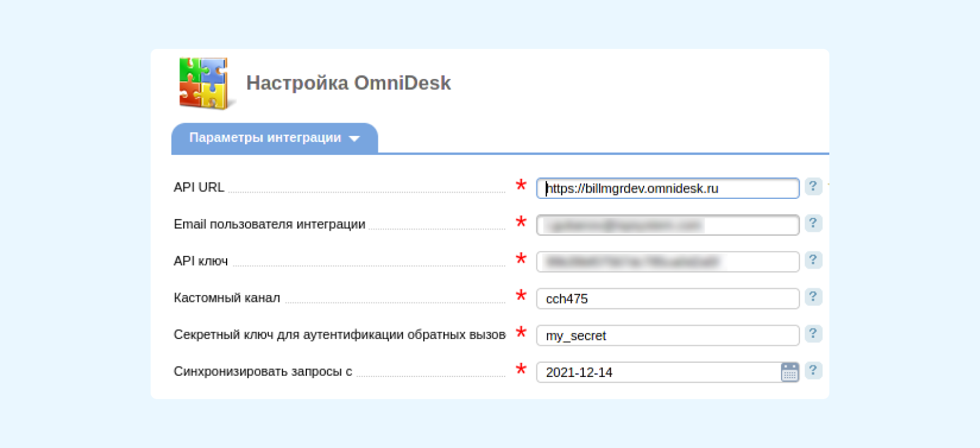Click the Настройка OmniDesk heading
The height and width of the screenshot is (448, 980).
[349, 83]
